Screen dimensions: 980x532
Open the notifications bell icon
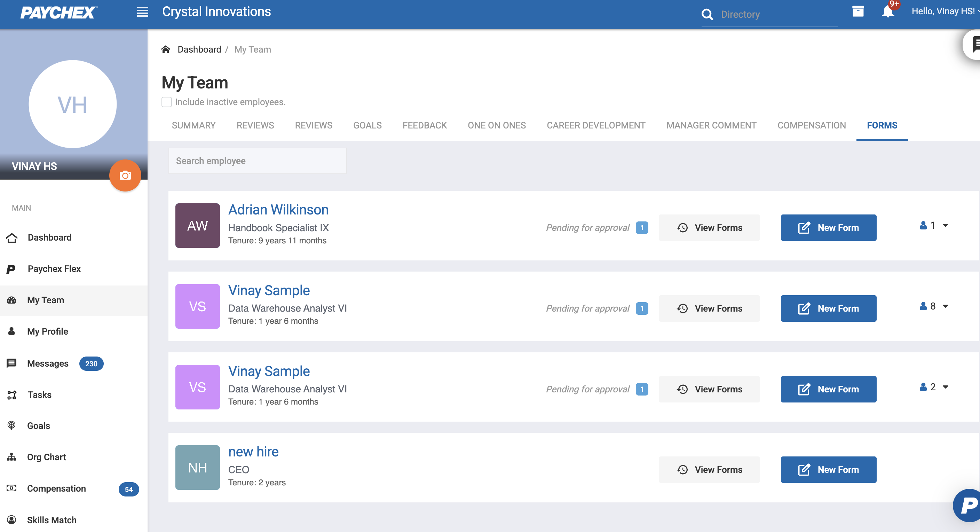tap(887, 11)
